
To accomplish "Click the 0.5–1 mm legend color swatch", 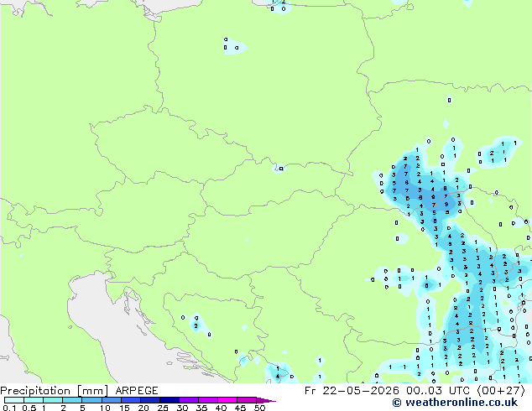I will pos(34,400).
